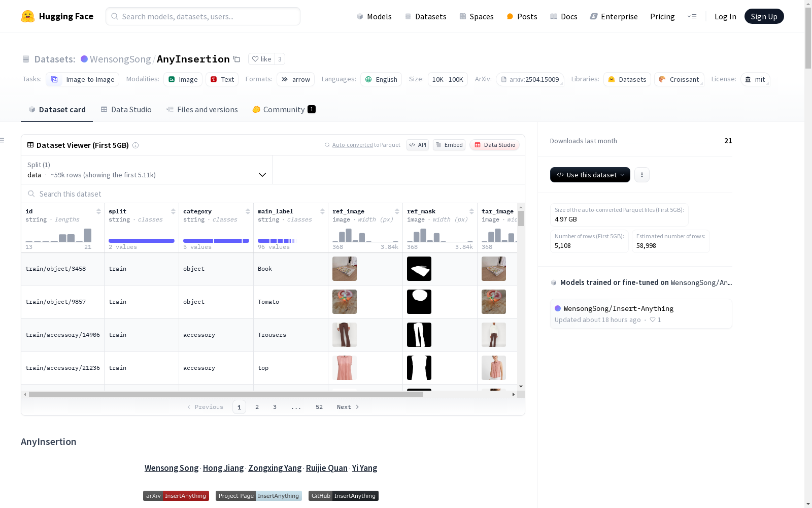Click the WensongSong purple avatar icon
This screenshot has width=812, height=508.
click(84, 59)
